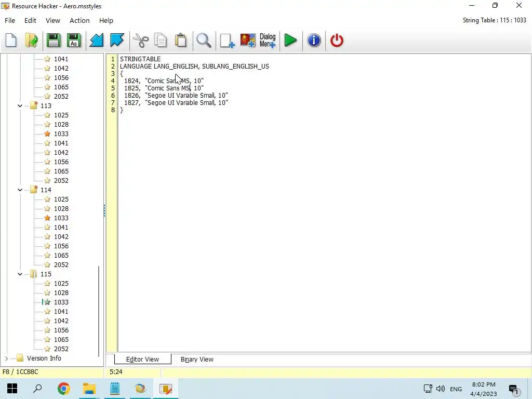Select 1056 under folder 114
532x399 pixels.
(x=61, y=246)
